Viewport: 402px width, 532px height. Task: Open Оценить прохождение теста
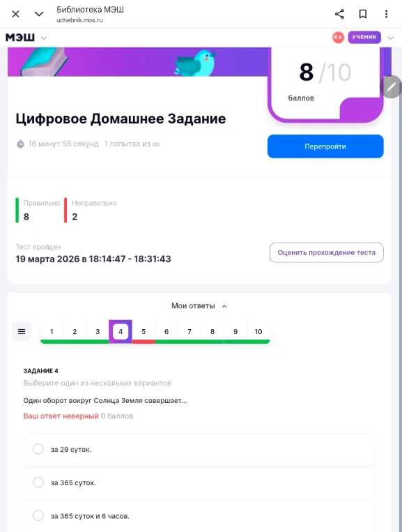327,252
